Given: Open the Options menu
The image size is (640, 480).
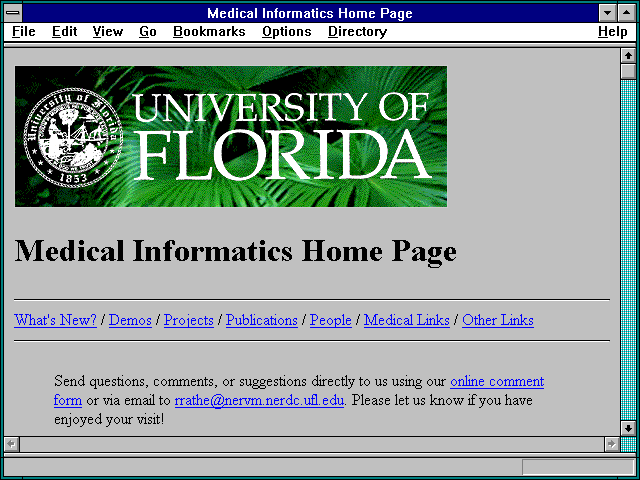Looking at the screenshot, I should (287, 31).
